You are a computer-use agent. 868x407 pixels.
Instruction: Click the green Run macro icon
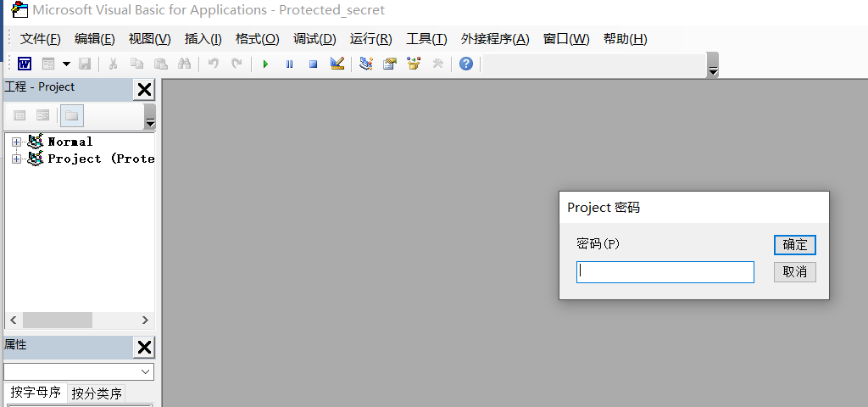[x=265, y=64]
